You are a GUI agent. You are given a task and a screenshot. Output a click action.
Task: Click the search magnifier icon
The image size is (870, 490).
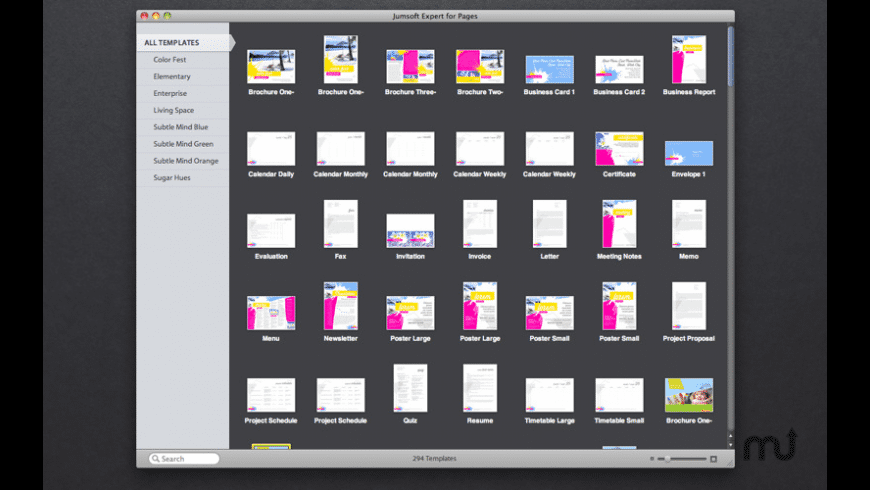[x=155, y=459]
